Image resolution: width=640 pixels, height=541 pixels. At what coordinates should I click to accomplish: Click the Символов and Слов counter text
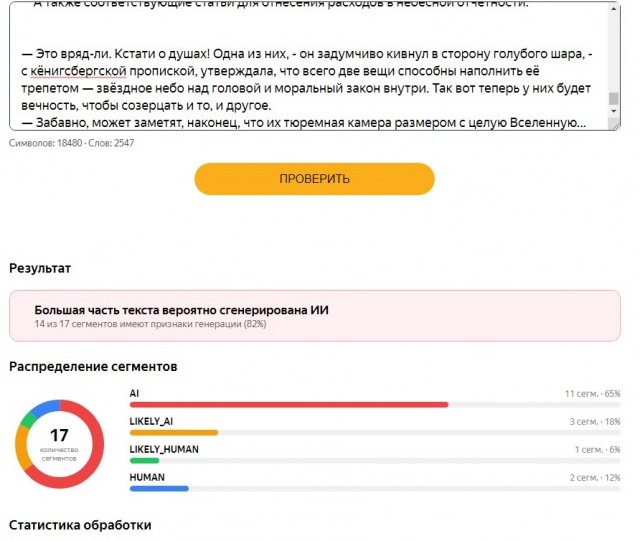(71, 143)
